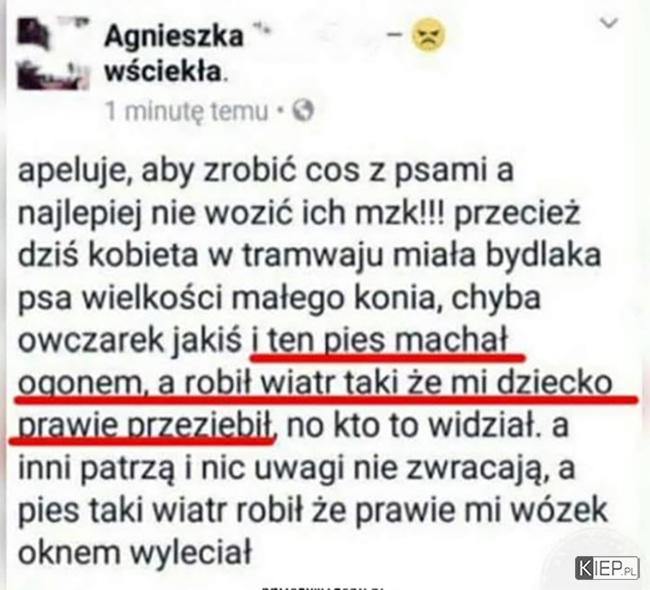Open the post options chevron menu

point(609,22)
